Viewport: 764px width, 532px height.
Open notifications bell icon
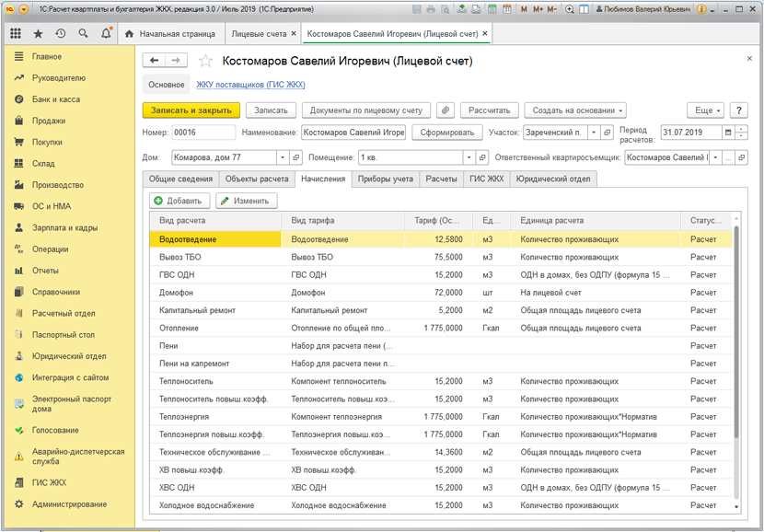(x=107, y=33)
